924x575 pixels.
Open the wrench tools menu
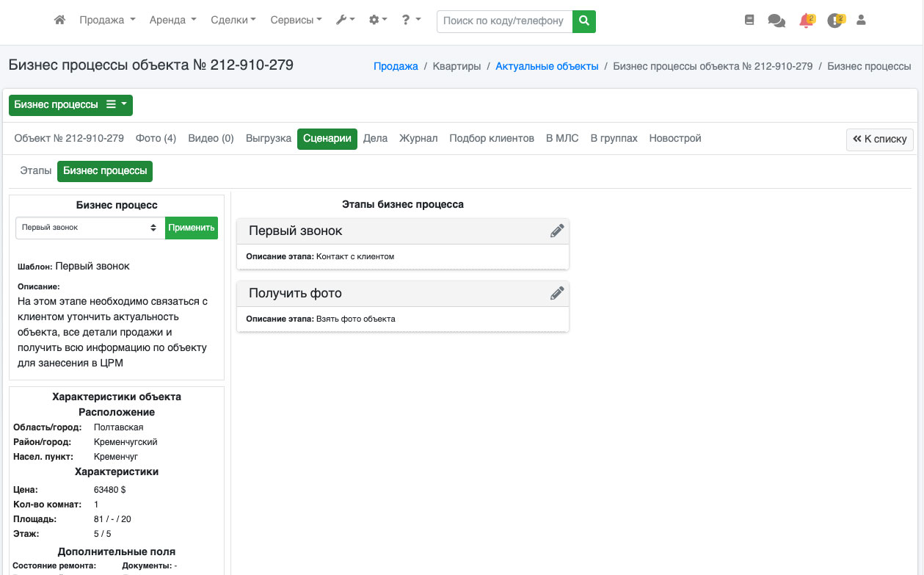[345, 21]
